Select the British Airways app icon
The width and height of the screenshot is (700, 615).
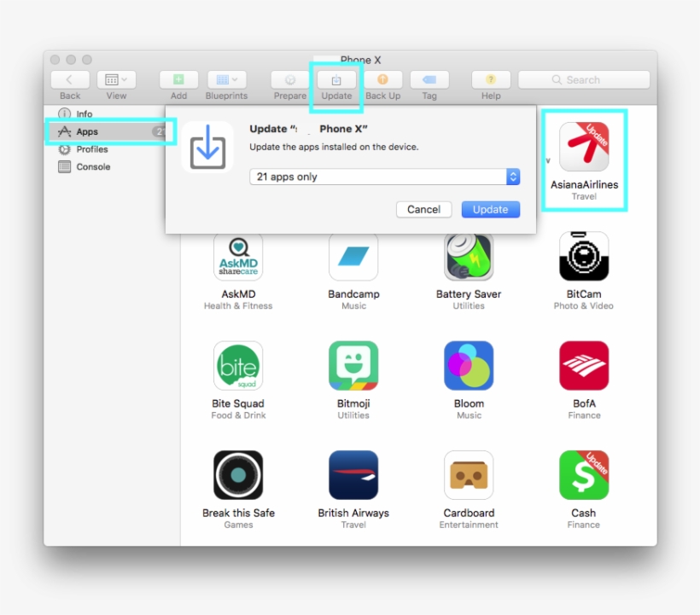353,475
